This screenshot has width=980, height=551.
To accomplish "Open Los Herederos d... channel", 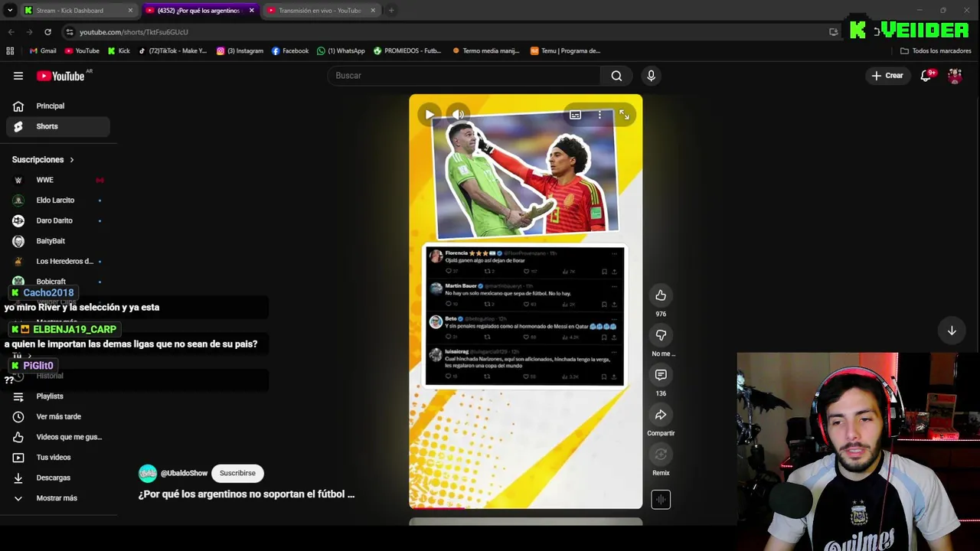I will pyautogui.click(x=58, y=261).
